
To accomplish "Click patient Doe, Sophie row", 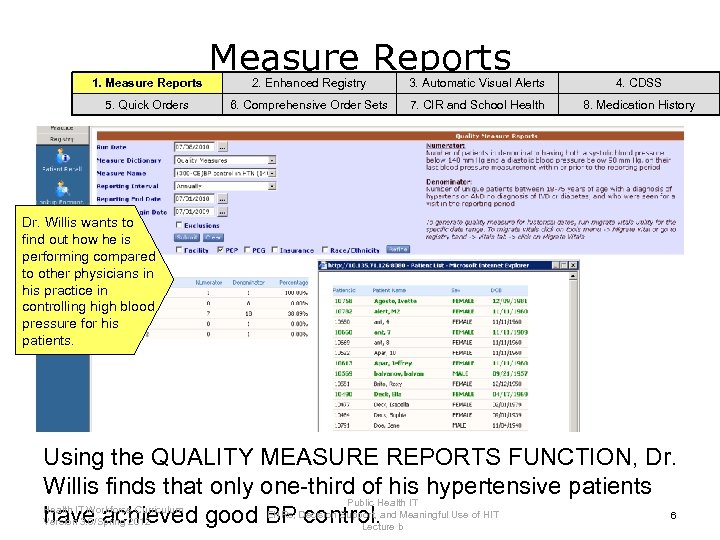I will pos(430,415).
